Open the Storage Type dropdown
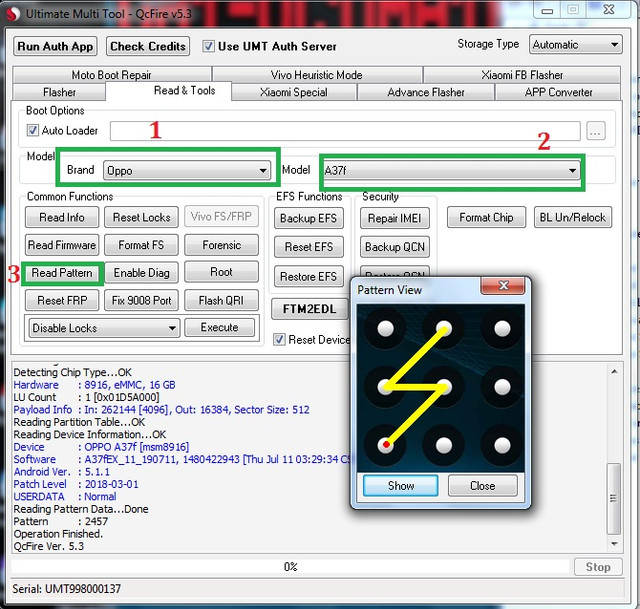 coord(576,44)
